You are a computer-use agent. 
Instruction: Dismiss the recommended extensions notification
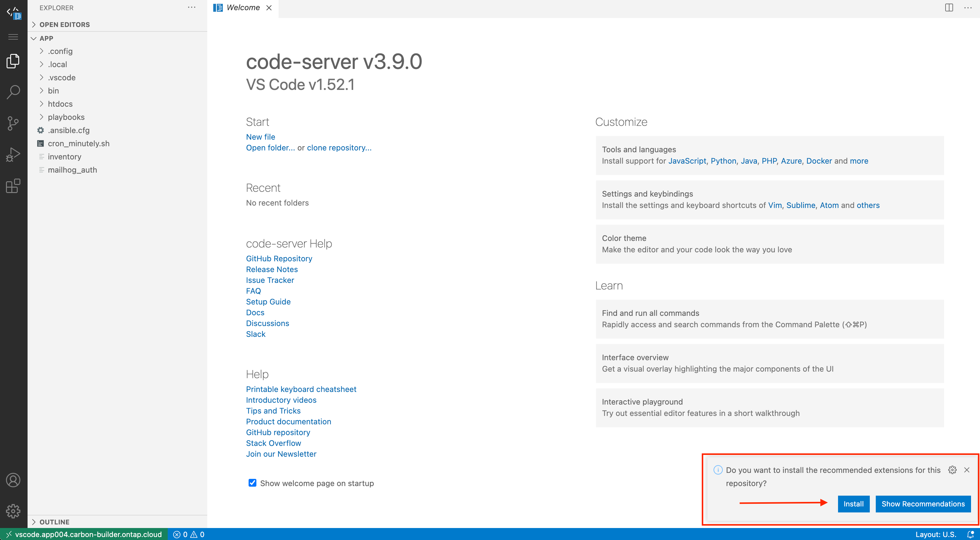tap(967, 470)
